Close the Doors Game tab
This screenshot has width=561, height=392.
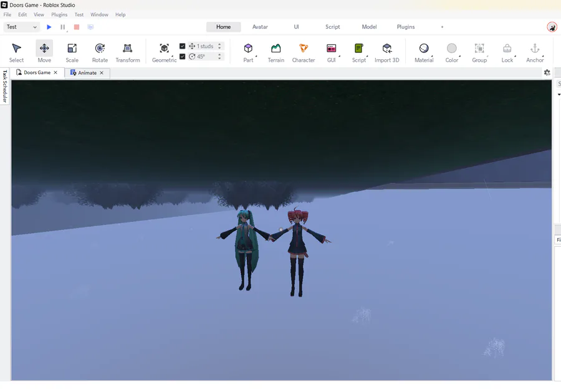tap(55, 73)
